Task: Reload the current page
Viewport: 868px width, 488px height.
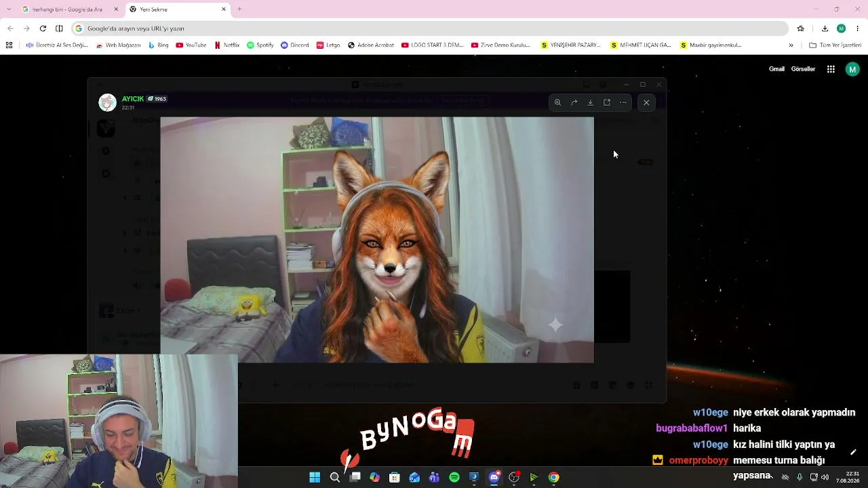Action: 43,28
